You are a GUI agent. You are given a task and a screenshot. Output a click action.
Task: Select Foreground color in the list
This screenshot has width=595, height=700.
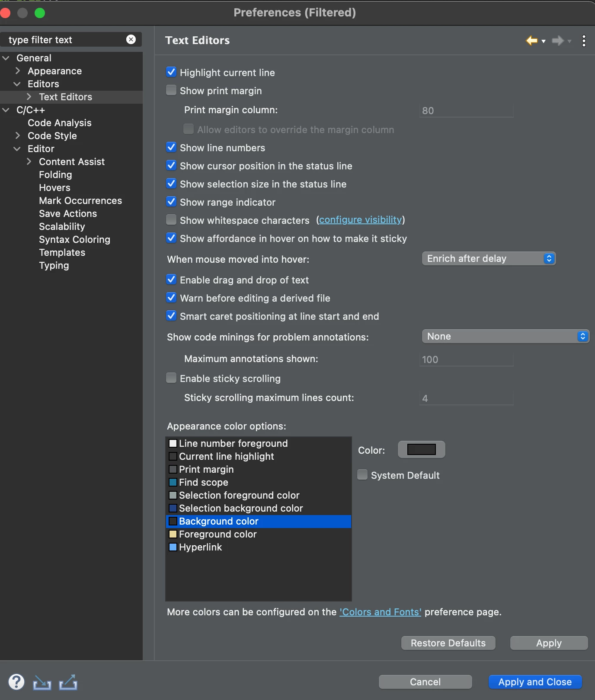tap(218, 534)
